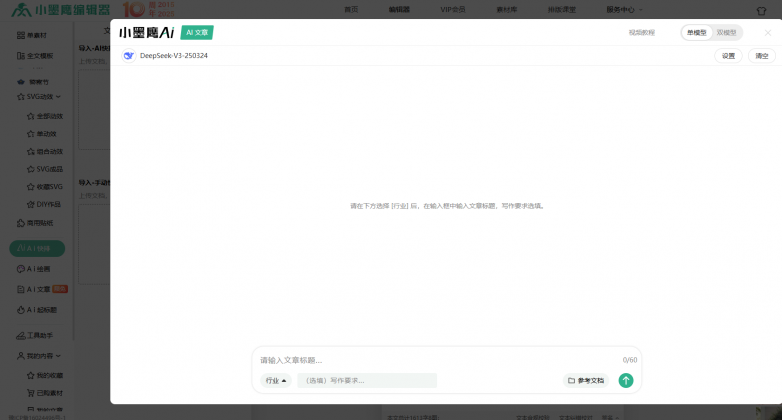Screen dimensions: 782x420
Task: Switch to 双模型 mode
Action: 727,32
